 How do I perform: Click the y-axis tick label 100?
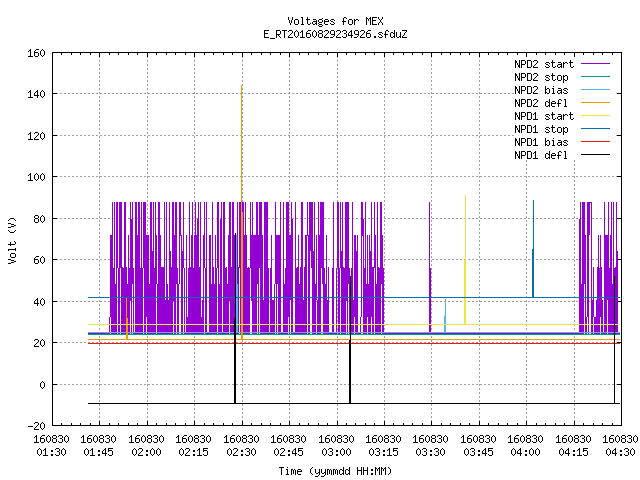pos(36,177)
